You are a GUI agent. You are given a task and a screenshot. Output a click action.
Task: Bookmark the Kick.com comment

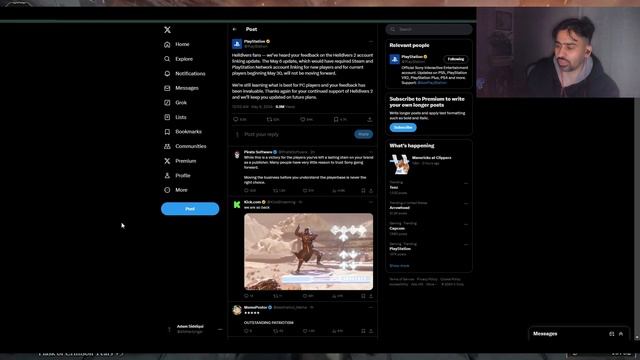[x=363, y=296]
